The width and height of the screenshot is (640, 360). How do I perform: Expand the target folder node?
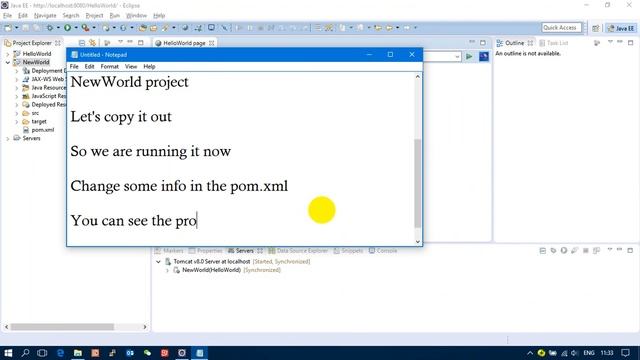[x=16, y=122]
